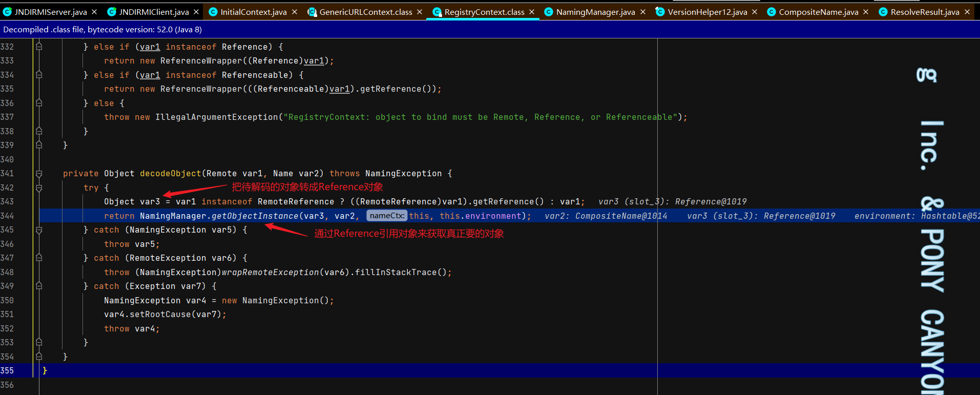The image size is (980, 395).
Task: Open the CompositeName.java tab
Action: [x=819, y=12]
